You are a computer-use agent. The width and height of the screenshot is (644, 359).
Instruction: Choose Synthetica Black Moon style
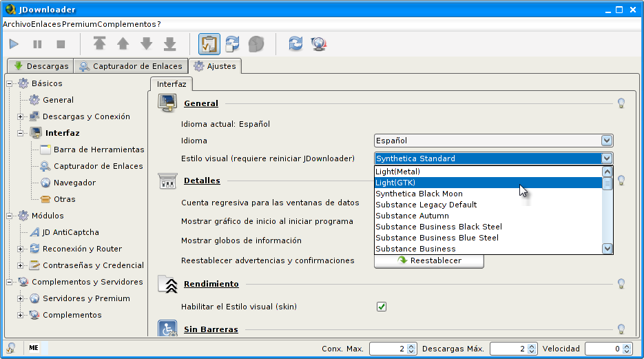click(x=488, y=194)
